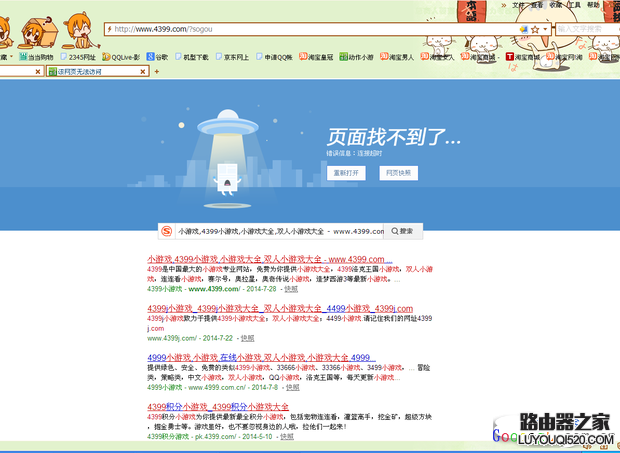The width and height of the screenshot is (620, 453).
Task: Open the dropdown arrow beside the star icon
Action: click(x=545, y=29)
